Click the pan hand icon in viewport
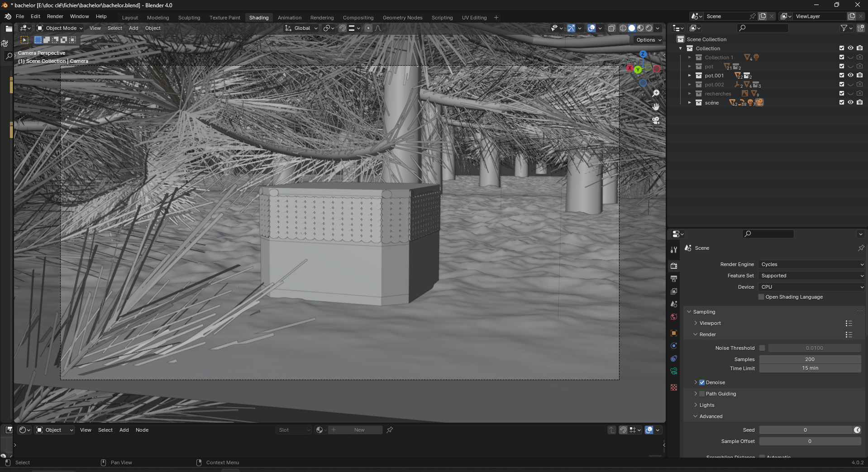The width and height of the screenshot is (868, 472). (x=656, y=107)
